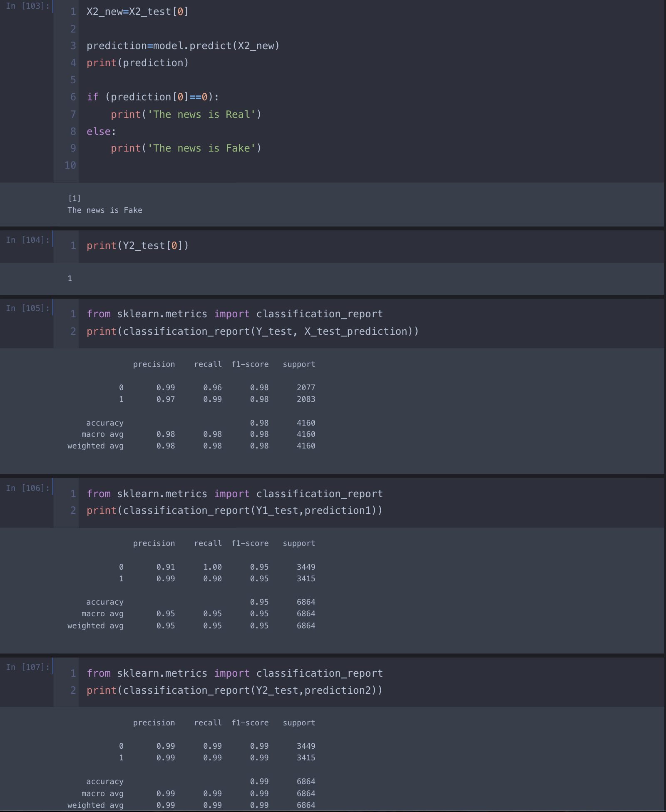Click macro avg label in cell 106 output
The height and width of the screenshot is (812, 666).
pyautogui.click(x=102, y=614)
